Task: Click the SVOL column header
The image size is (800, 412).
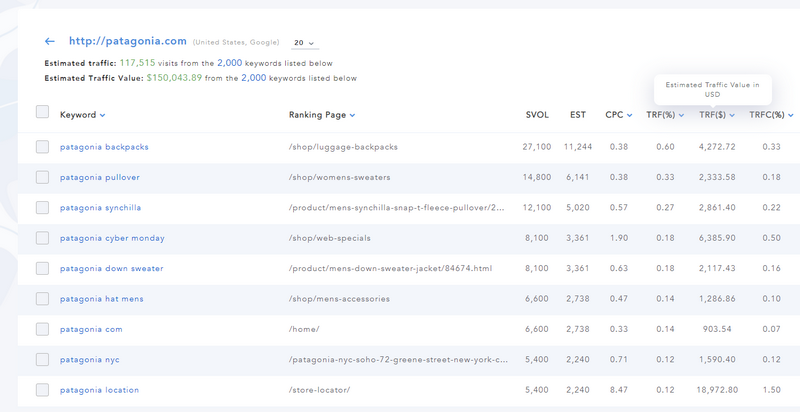Action: pos(537,115)
